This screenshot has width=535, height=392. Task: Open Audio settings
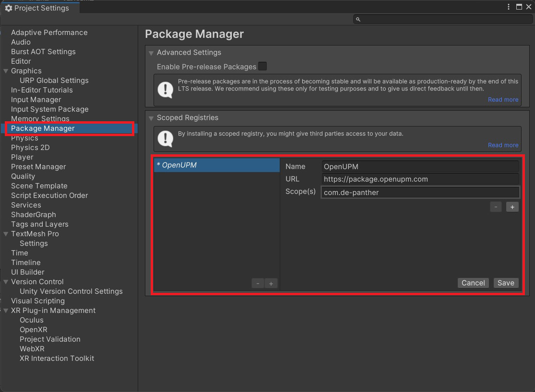click(21, 42)
